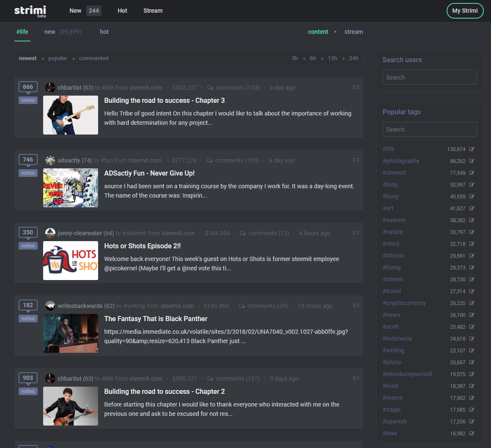Click the flag icon on the ADSactly Fun post
Viewport: 491px width, 448px height.
[356, 160]
